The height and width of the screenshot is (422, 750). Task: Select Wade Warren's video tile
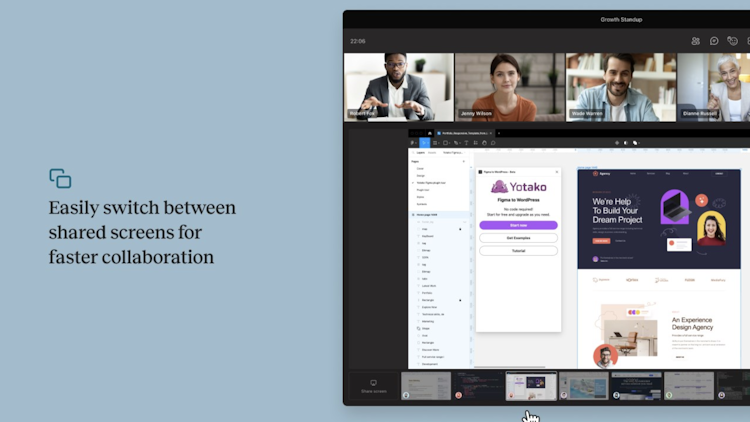click(x=621, y=87)
